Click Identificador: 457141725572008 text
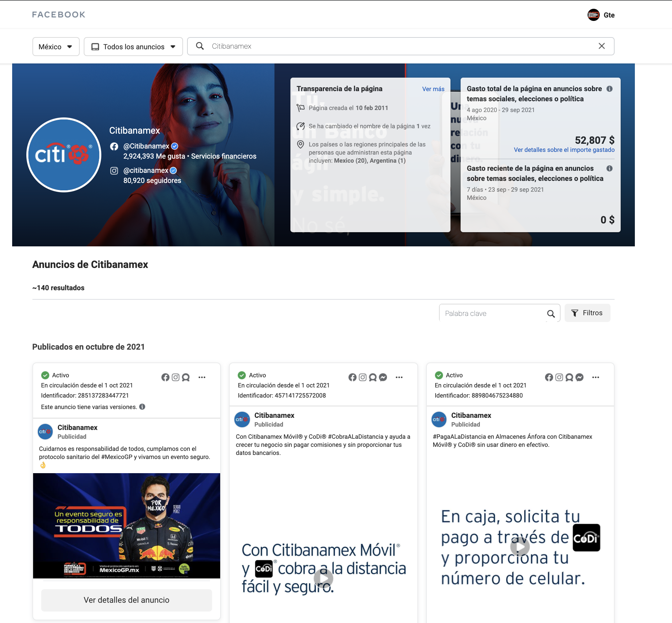 (282, 396)
